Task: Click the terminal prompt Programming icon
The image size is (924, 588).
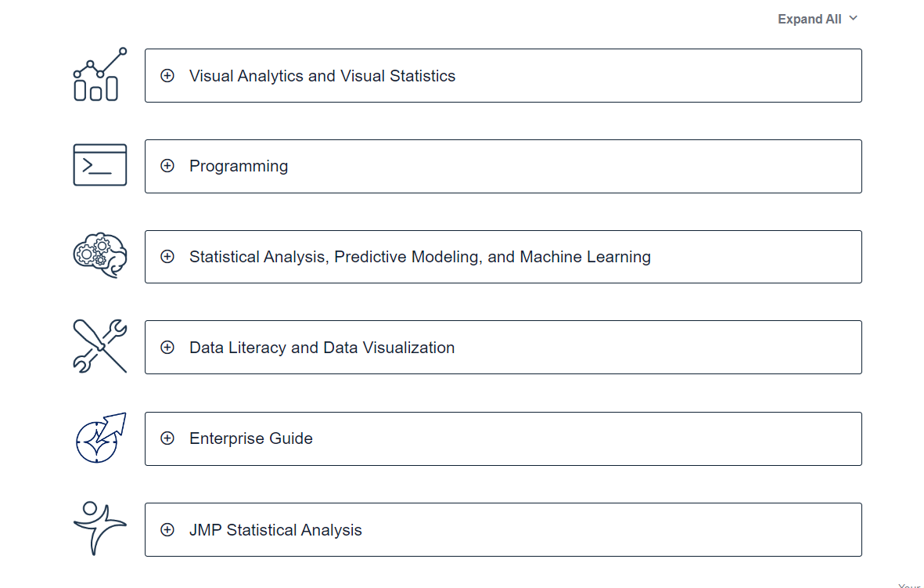Action: click(99, 165)
